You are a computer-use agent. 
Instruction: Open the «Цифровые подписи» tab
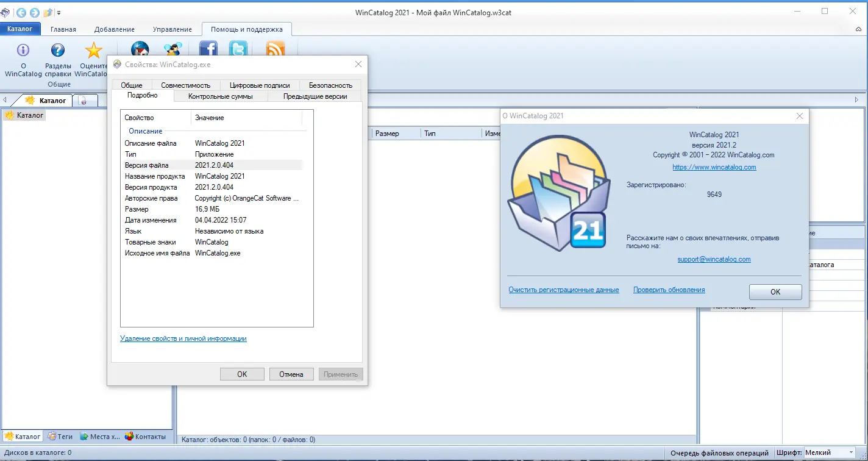260,85
